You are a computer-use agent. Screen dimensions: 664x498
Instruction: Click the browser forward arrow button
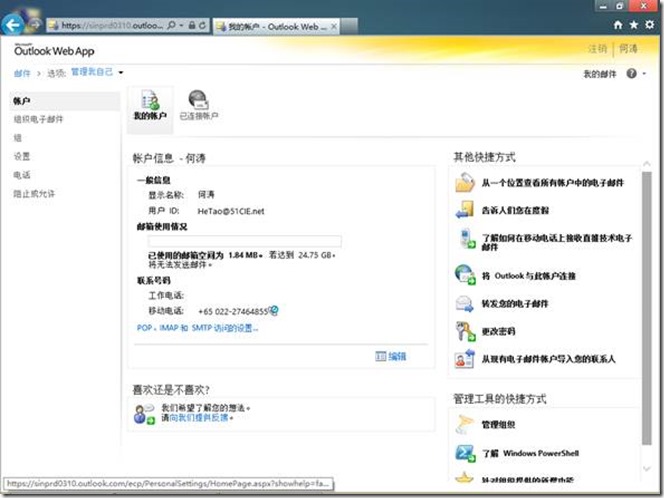(34, 25)
